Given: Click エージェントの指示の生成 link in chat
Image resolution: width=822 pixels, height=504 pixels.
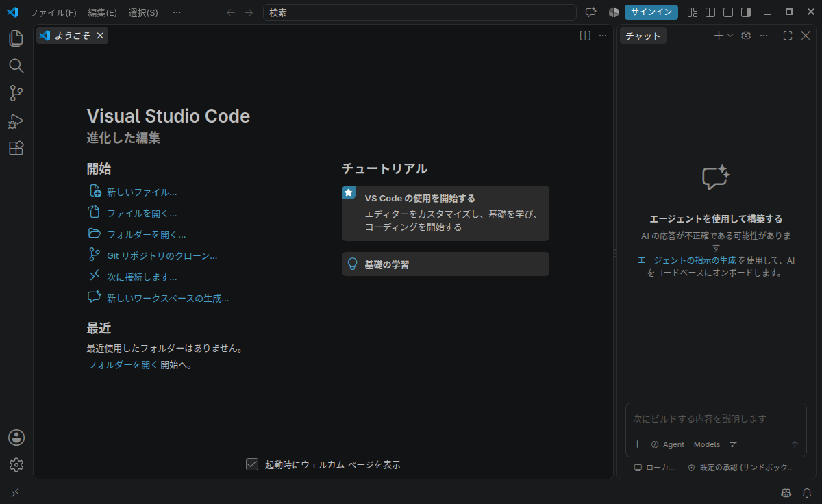Looking at the screenshot, I should 686,261.
